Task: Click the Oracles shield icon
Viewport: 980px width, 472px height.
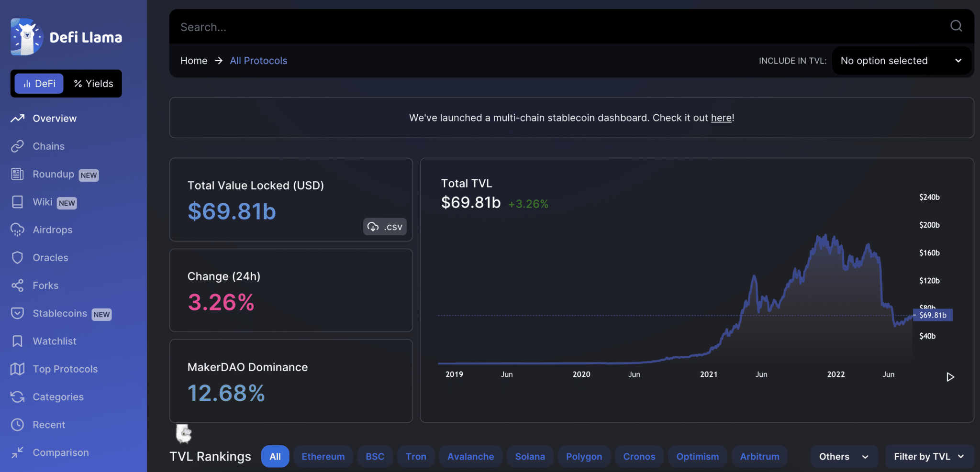Action: (17, 257)
